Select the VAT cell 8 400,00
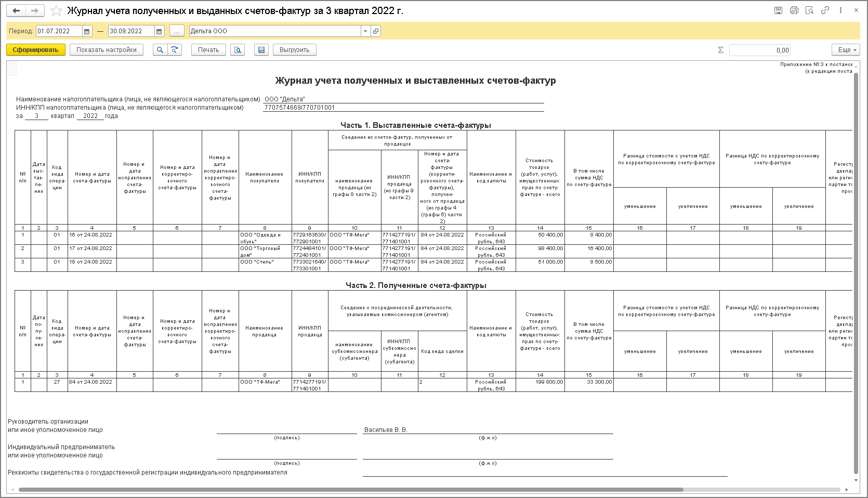Image resolution: width=868 pixels, height=498 pixels. coord(589,238)
